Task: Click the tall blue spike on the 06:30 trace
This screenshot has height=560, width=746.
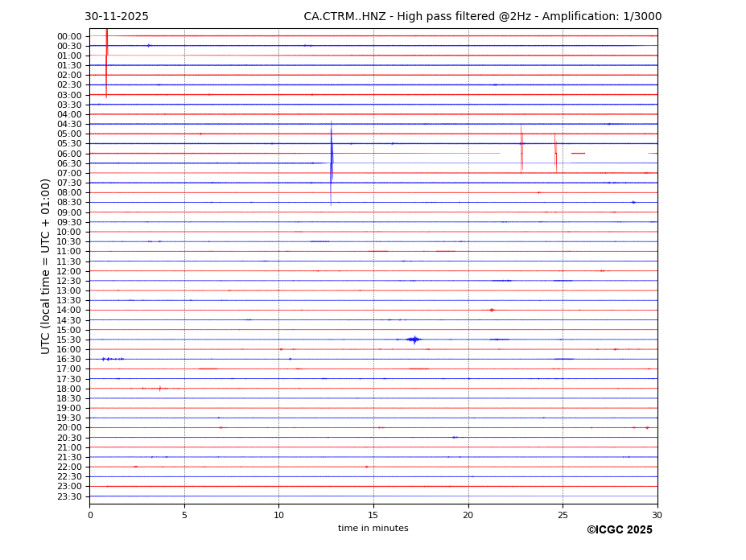Action: click(x=331, y=163)
